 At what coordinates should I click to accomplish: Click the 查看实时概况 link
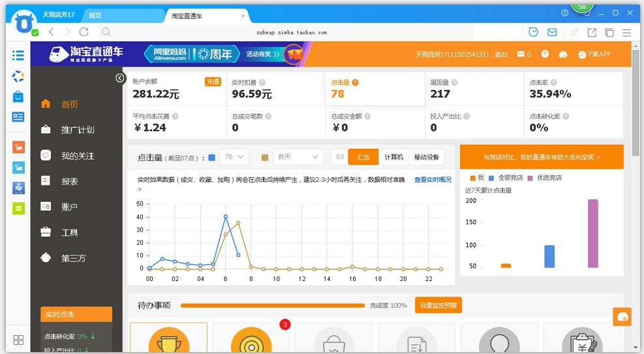pos(433,180)
